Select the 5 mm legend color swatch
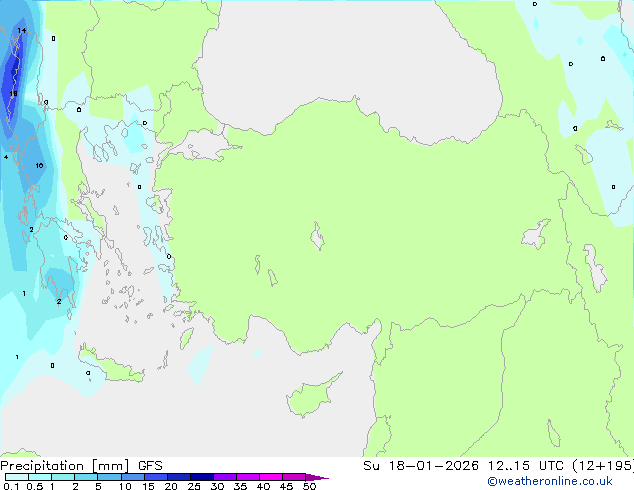The width and height of the screenshot is (634, 490). (x=109, y=477)
